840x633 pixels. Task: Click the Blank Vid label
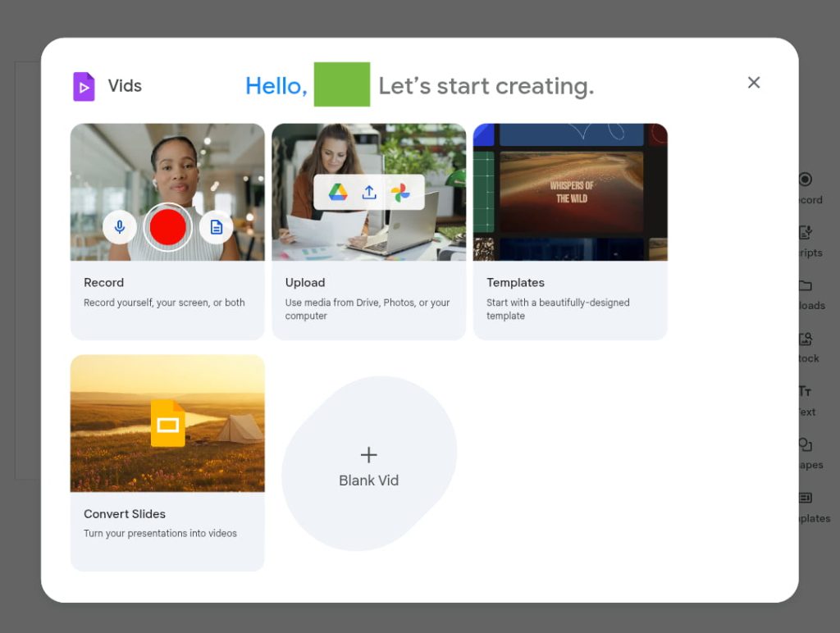click(x=369, y=480)
